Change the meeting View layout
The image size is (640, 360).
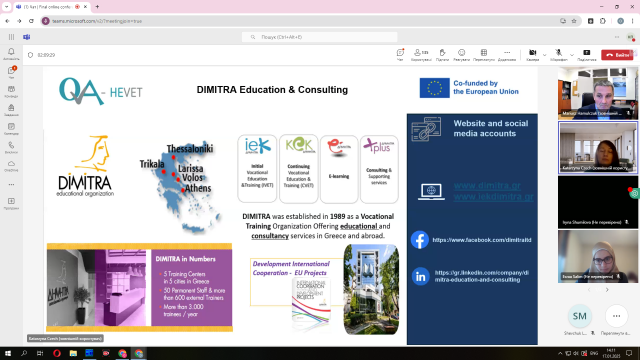(x=484, y=55)
